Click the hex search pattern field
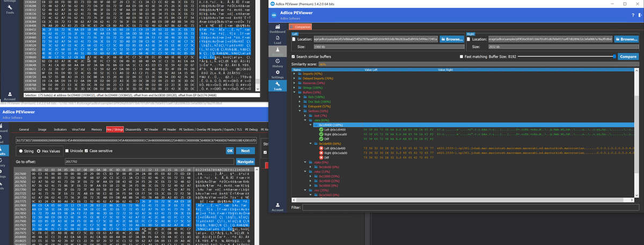644x245 pixels. 136,140
